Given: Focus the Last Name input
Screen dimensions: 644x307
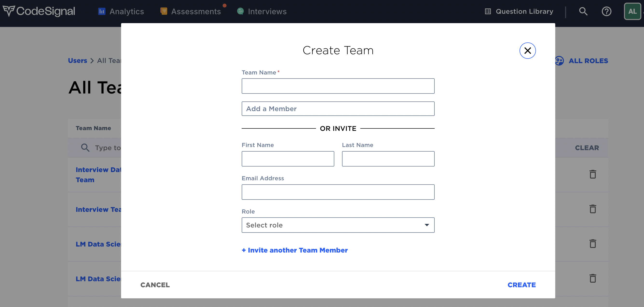Looking at the screenshot, I should [x=388, y=159].
